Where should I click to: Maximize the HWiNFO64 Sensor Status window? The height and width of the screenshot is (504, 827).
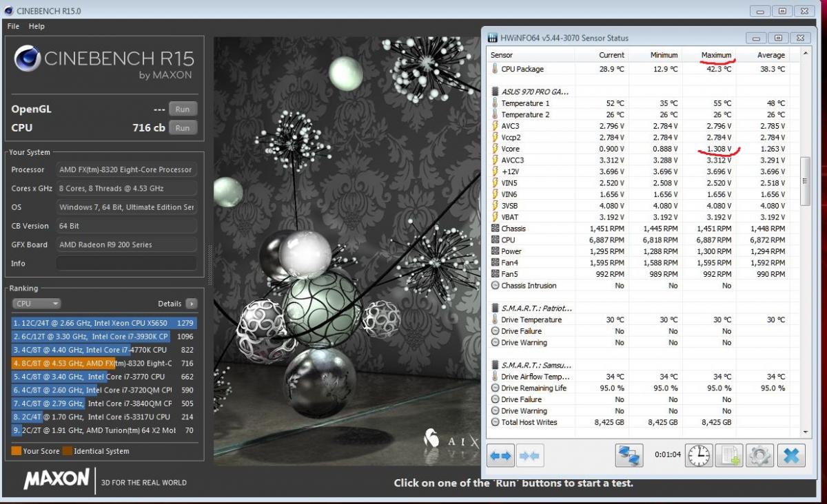coord(778,38)
